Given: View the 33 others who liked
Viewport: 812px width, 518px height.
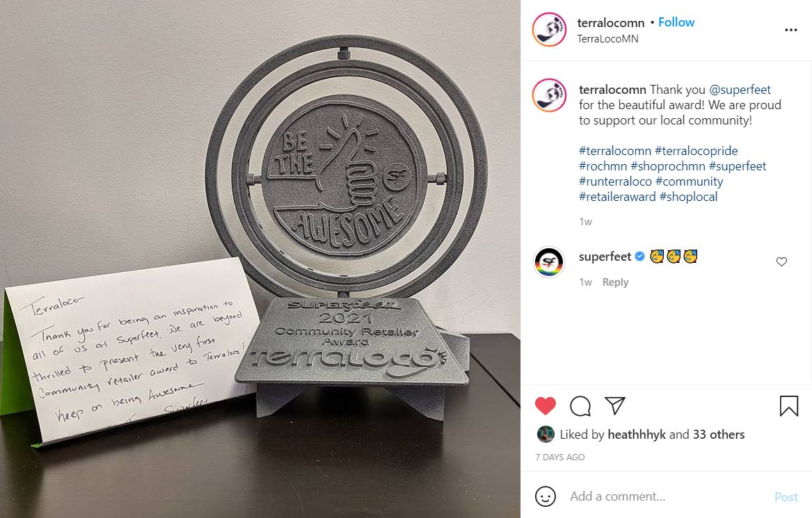Looking at the screenshot, I should [x=718, y=434].
